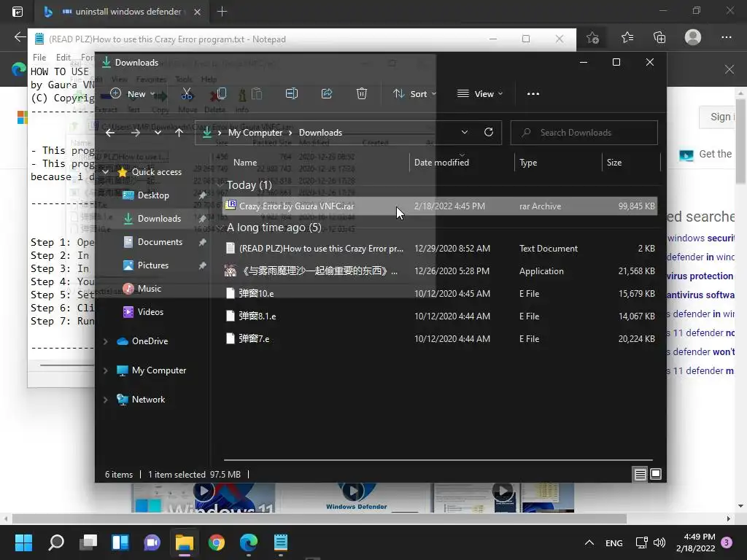Click the Search Downloads box
The image size is (747, 560).
584,133
